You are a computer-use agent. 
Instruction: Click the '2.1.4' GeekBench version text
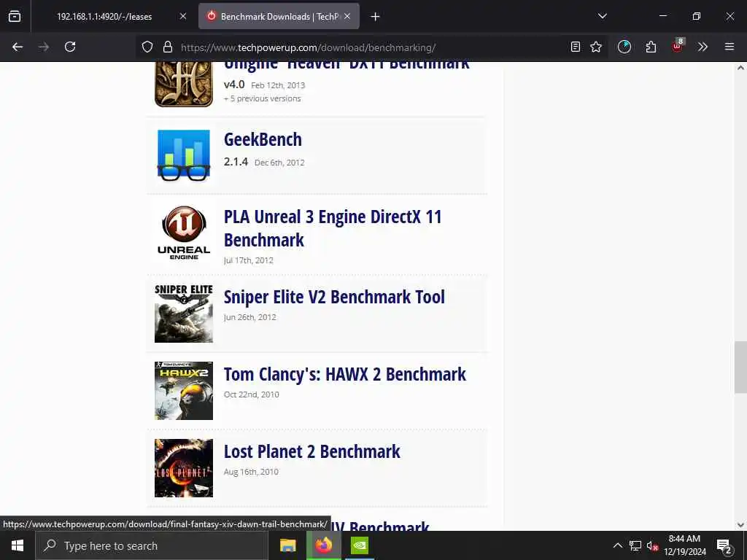(x=236, y=161)
